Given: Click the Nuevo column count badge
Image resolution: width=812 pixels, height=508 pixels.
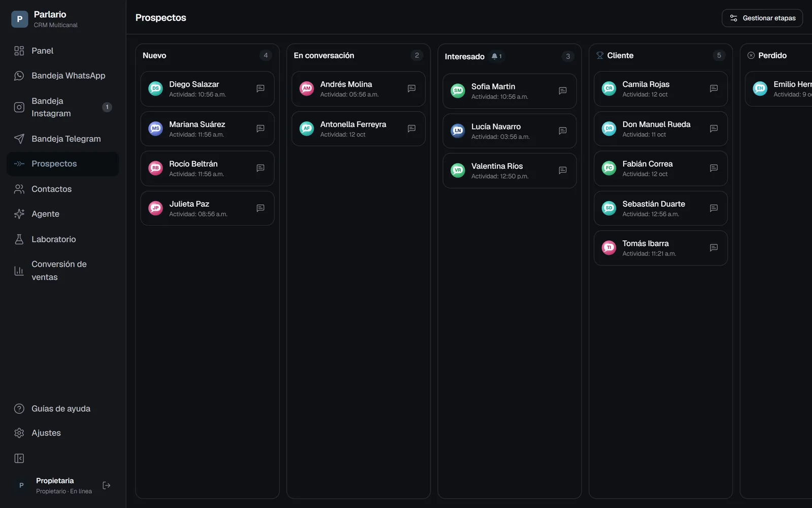Looking at the screenshot, I should 265,55.
